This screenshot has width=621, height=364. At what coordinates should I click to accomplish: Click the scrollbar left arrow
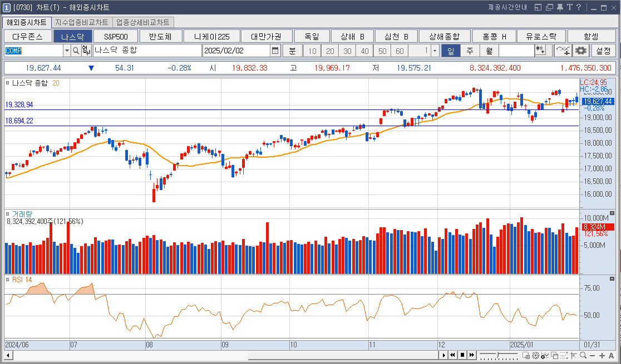8,355
